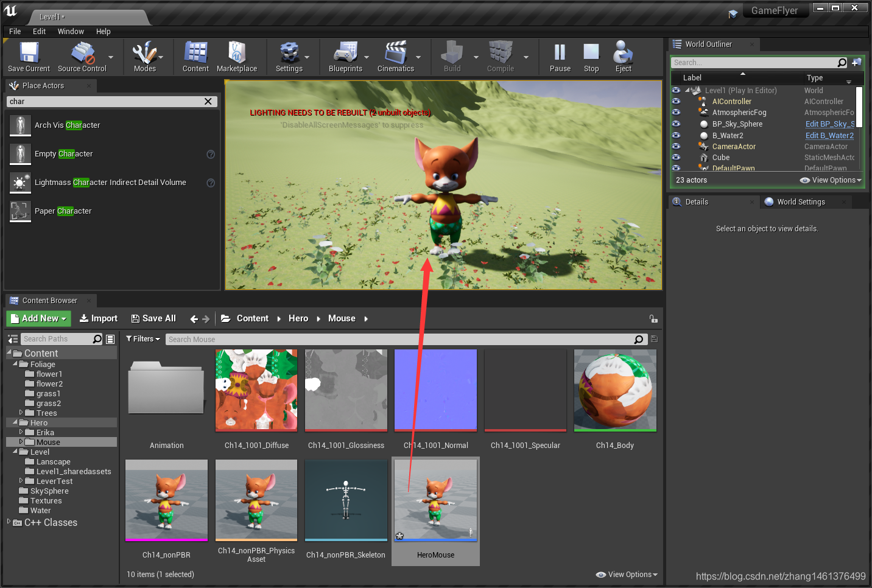The height and width of the screenshot is (588, 872).
Task: Click the Import button
Action: [x=99, y=318]
